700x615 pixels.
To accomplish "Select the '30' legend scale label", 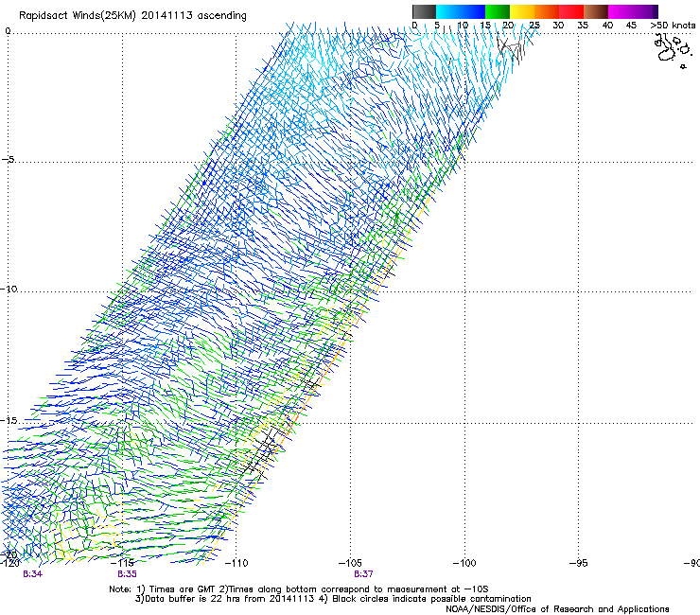I will 558,26.
